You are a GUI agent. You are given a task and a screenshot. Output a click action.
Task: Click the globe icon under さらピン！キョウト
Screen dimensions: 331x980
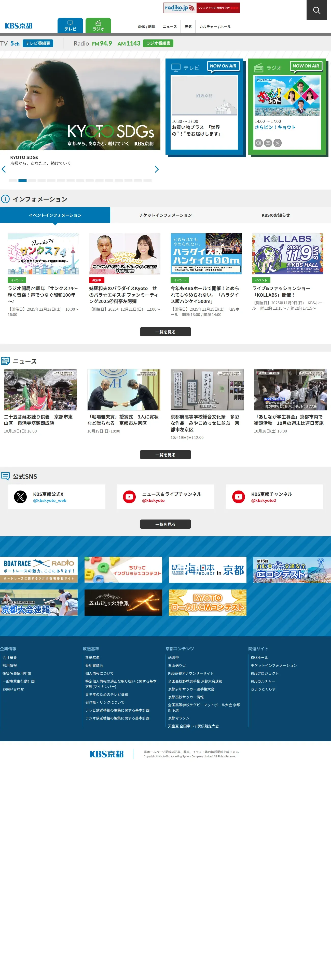(259, 143)
